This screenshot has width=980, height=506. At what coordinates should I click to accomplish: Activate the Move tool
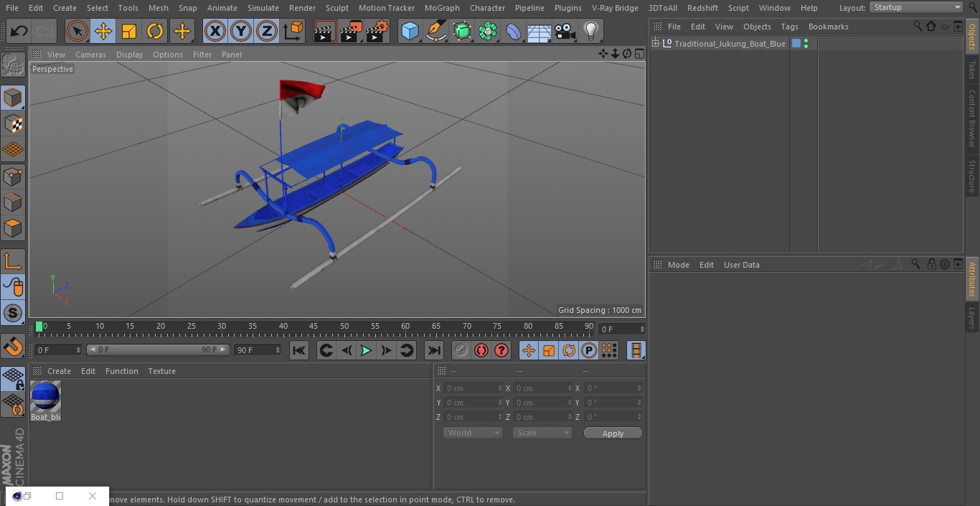point(103,32)
